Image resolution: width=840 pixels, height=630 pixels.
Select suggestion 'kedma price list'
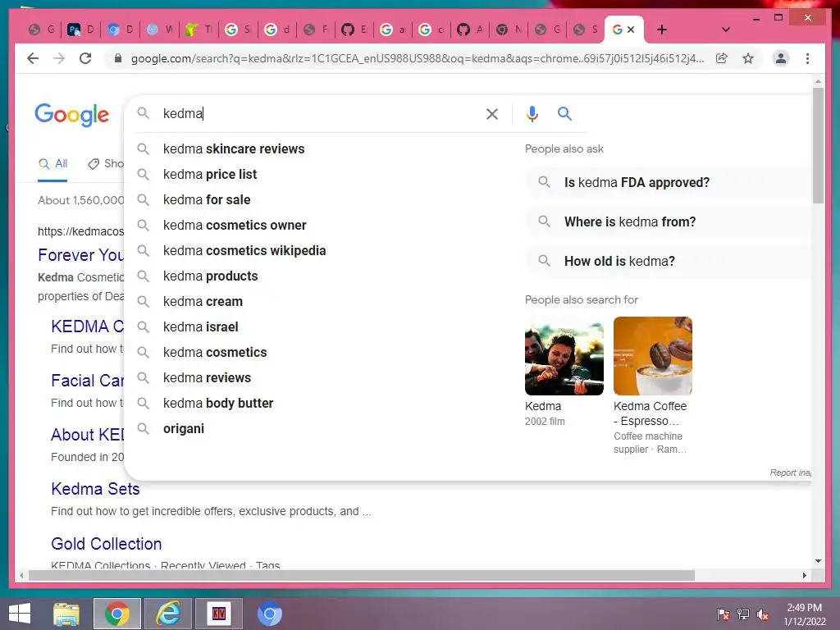[x=210, y=174]
